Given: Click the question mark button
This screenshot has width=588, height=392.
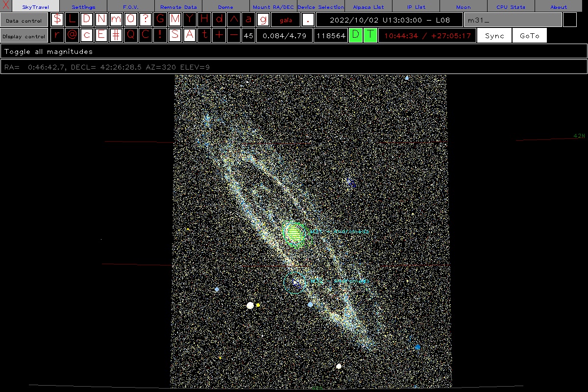Looking at the screenshot, I should click(x=146, y=20).
